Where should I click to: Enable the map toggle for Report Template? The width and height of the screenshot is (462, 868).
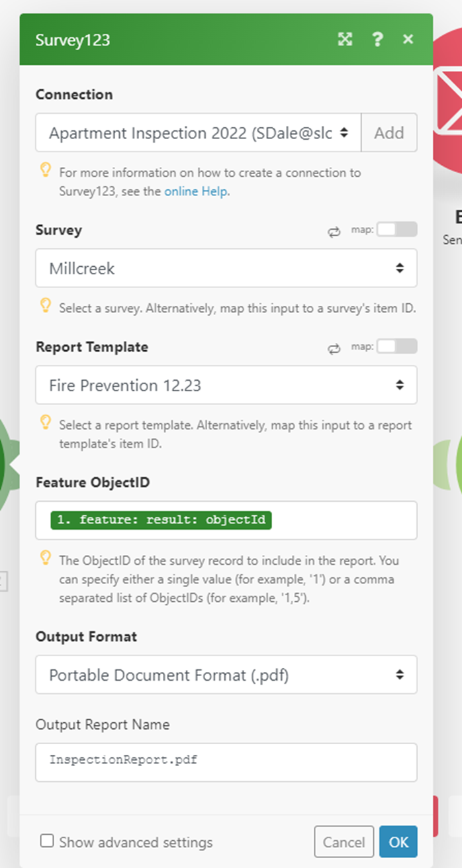[396, 346]
